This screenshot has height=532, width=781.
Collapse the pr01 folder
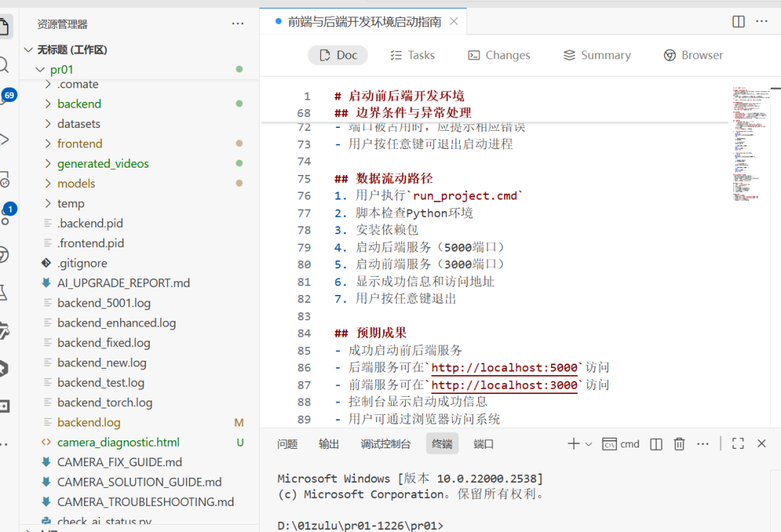(x=140, y=69)
